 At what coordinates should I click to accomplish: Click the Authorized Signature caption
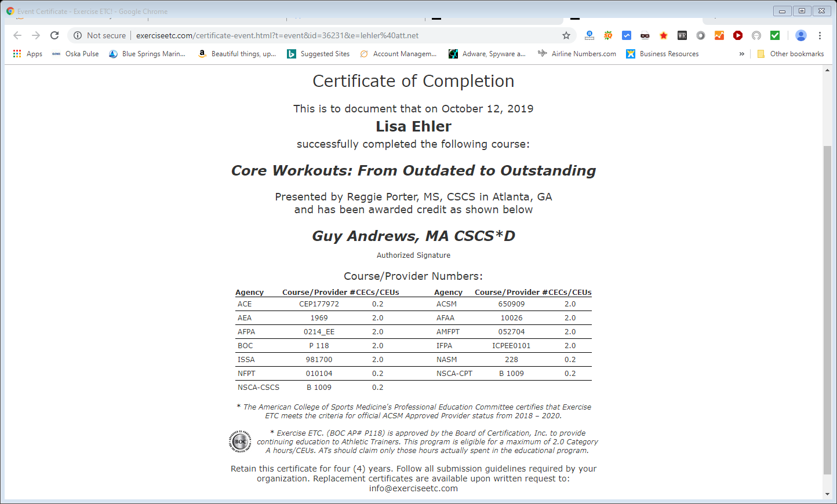413,255
